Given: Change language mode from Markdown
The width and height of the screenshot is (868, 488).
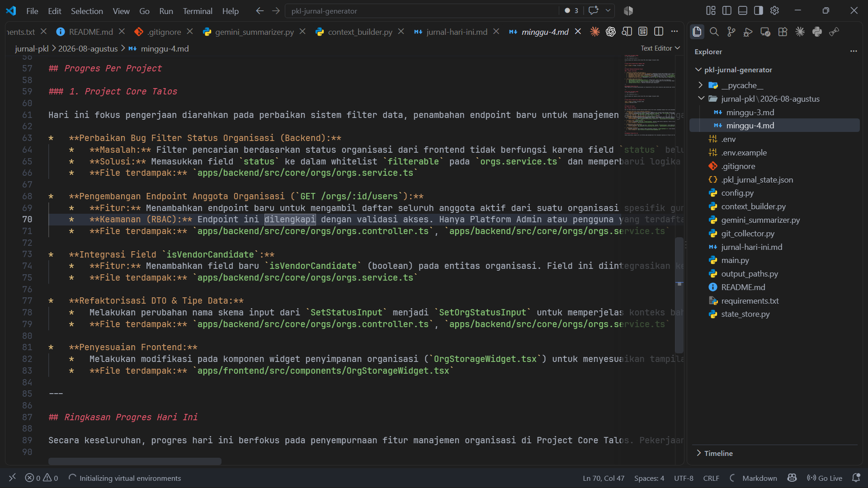Looking at the screenshot, I should coord(759,478).
